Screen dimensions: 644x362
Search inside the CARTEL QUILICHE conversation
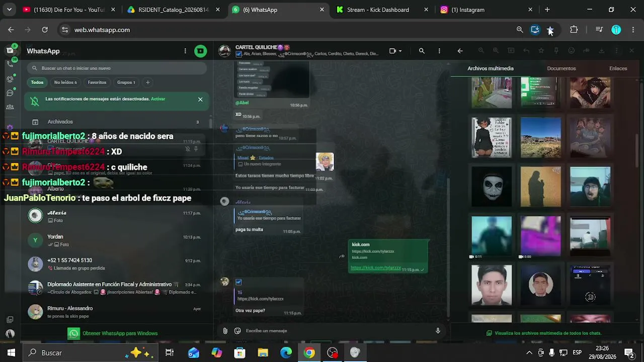(422, 51)
